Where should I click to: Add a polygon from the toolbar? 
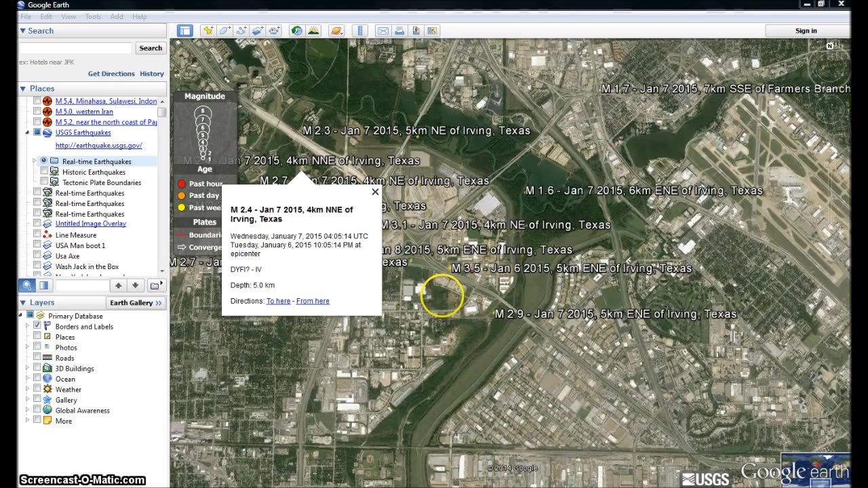[224, 30]
